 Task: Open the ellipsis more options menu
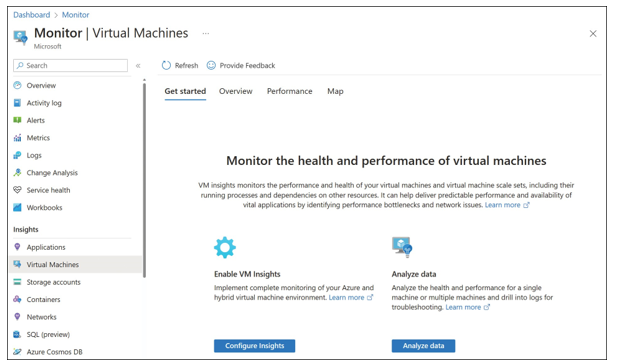pyautogui.click(x=206, y=33)
